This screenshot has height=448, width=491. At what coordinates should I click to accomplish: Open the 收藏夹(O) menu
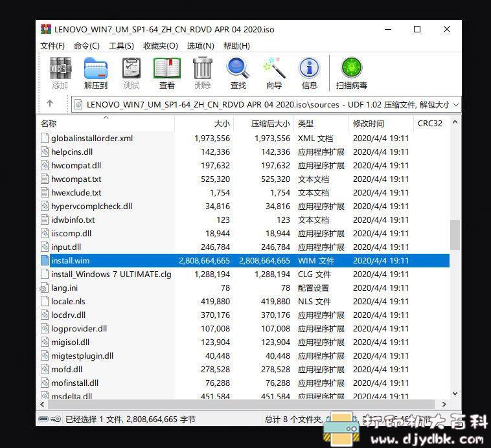point(161,46)
